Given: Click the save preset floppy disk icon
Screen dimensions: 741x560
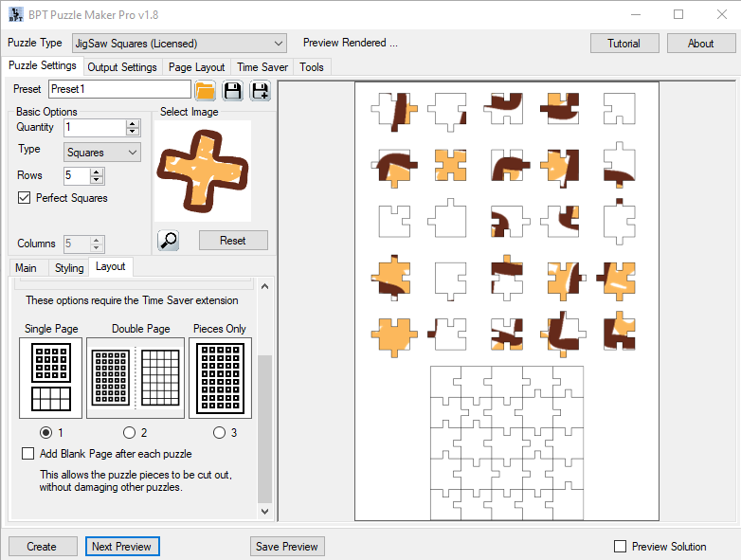Looking at the screenshot, I should point(233,90).
